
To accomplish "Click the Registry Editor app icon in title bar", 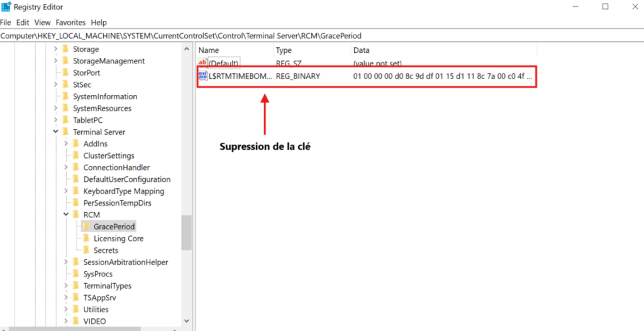I will tap(6, 7).
